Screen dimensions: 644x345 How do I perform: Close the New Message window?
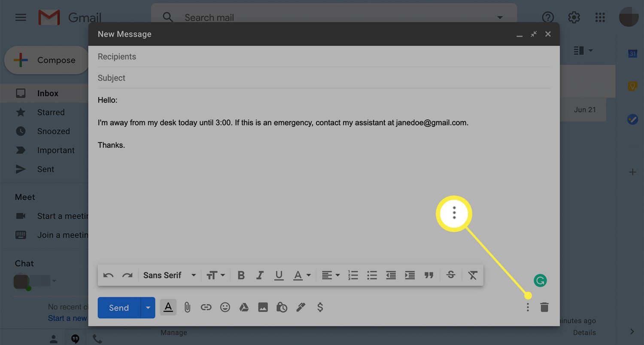click(x=548, y=34)
